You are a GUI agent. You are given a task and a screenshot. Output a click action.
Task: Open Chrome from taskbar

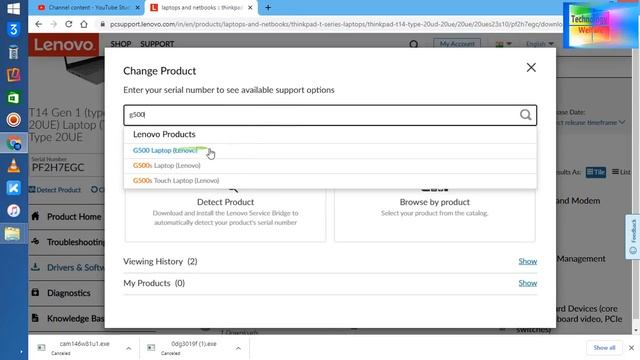[13, 143]
